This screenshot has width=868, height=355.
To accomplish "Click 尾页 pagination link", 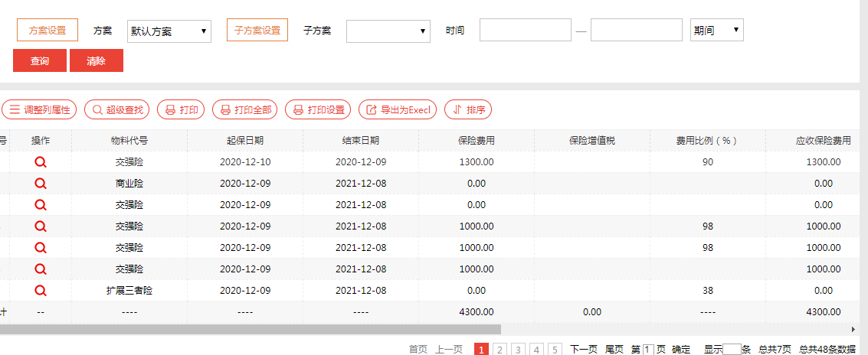I will point(614,350).
